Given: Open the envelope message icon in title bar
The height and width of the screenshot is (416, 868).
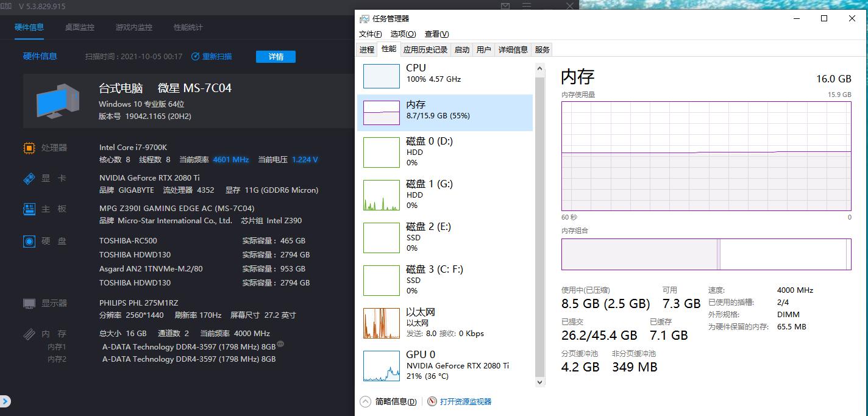Looking at the screenshot, I should point(505,5).
